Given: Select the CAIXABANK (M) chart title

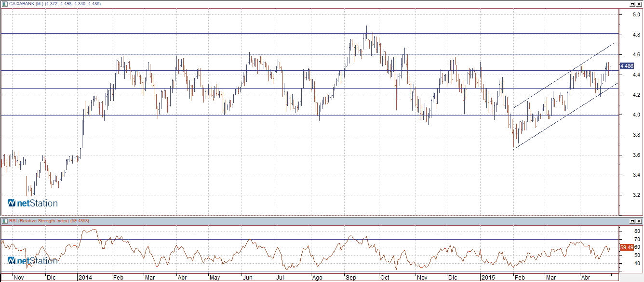Looking at the screenshot, I should (x=29, y=4).
